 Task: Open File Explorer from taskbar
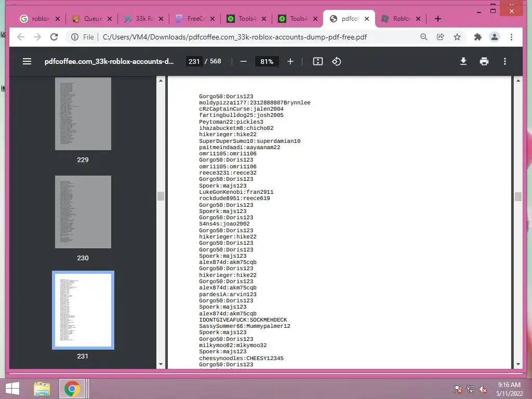click(42, 389)
